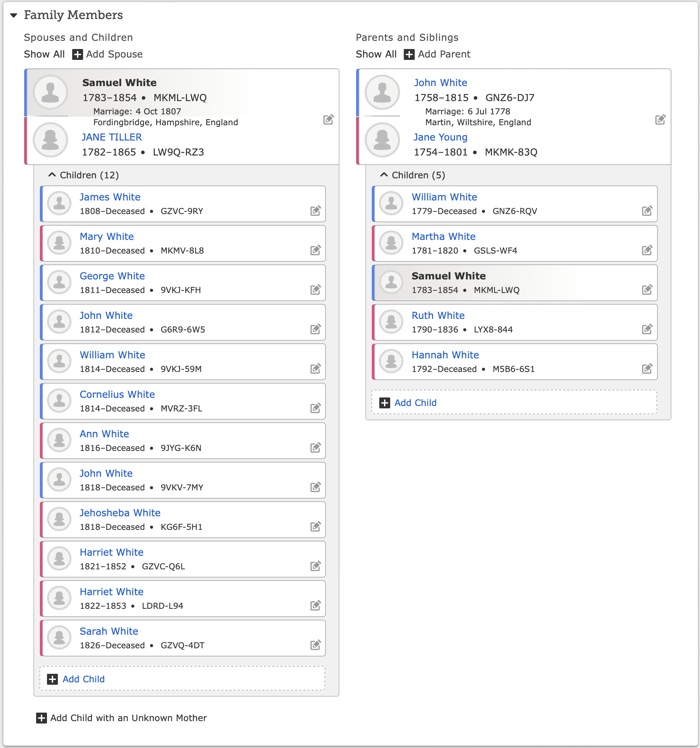The image size is (700, 748).
Task: Open JANE TILLER's profile link
Action: [x=112, y=137]
